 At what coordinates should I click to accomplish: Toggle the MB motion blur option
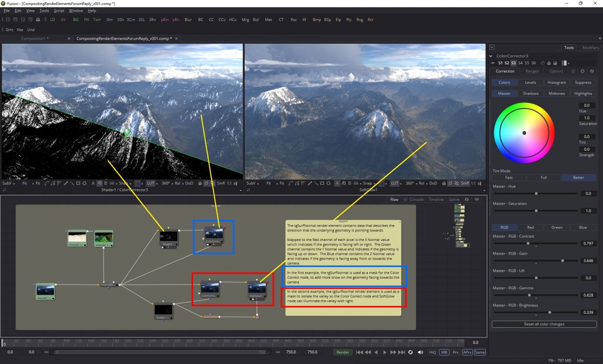444,352
